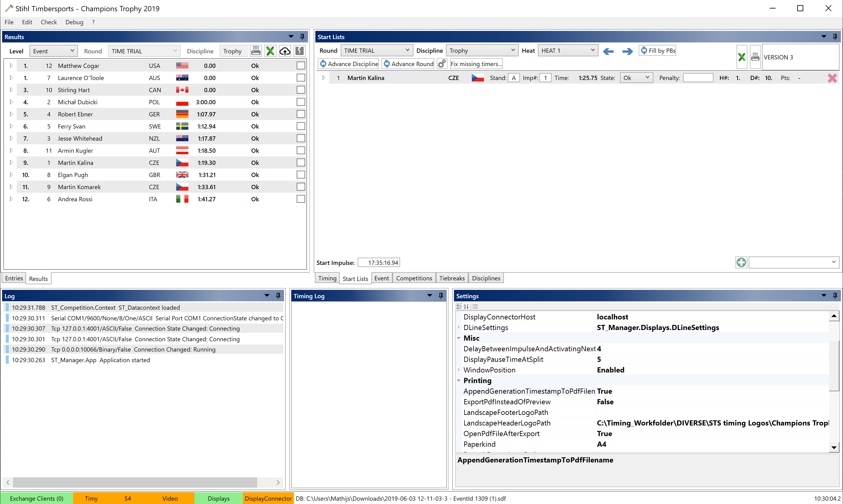The width and height of the screenshot is (843, 504).
Task: Tick the checkbox beside Andrea Rossi
Action: coord(301,199)
